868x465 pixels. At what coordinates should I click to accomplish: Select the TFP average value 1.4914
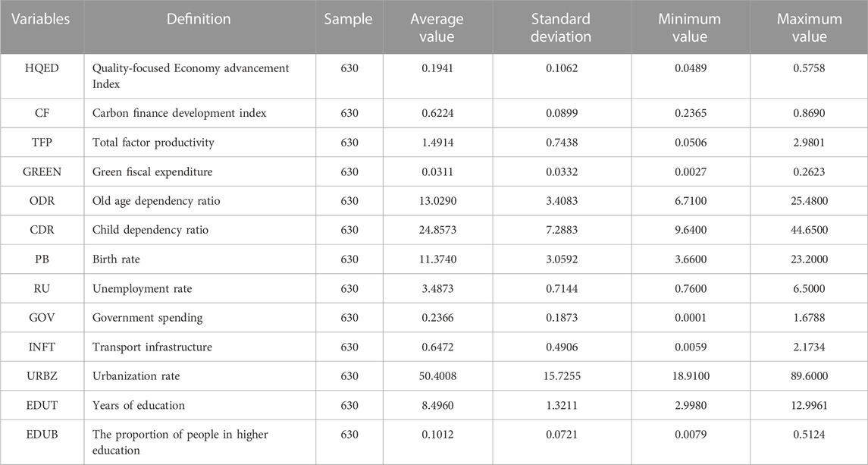(437, 143)
